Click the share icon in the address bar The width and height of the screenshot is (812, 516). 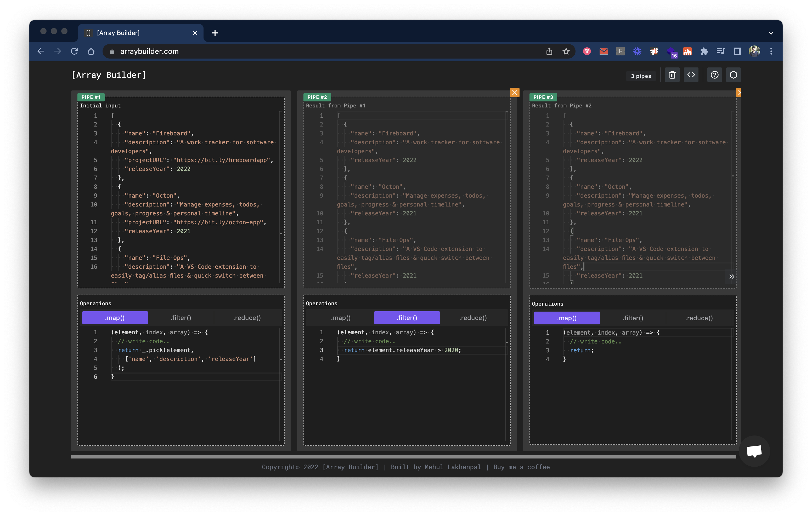[549, 51]
